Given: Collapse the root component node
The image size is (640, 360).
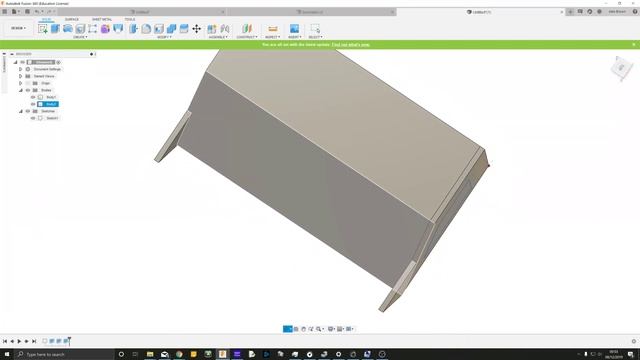Looking at the screenshot, I should point(16,62).
